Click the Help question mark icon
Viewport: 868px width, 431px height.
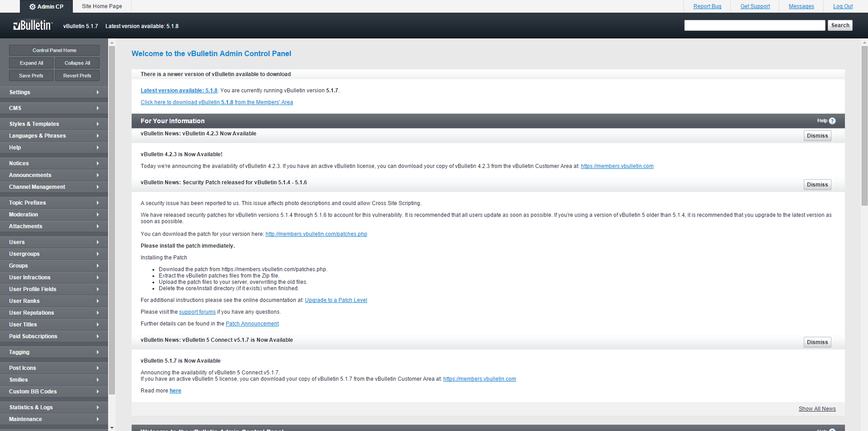[x=832, y=121]
